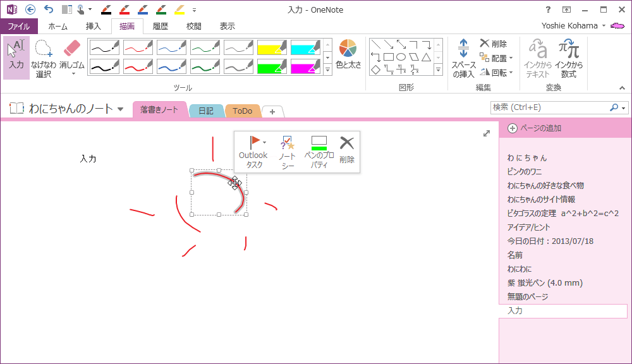This screenshot has height=364, width=632.
Task: Pick the thick blue pen
Action: (x=171, y=66)
